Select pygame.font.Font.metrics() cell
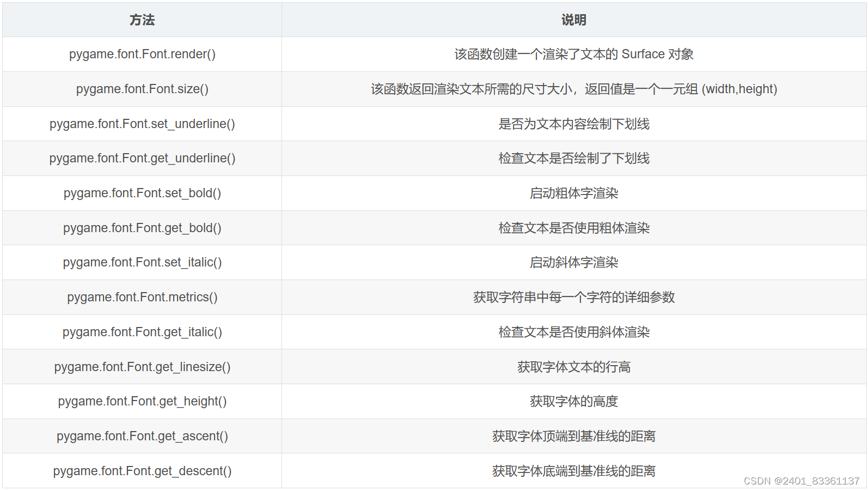The height and width of the screenshot is (491, 868). (x=142, y=297)
